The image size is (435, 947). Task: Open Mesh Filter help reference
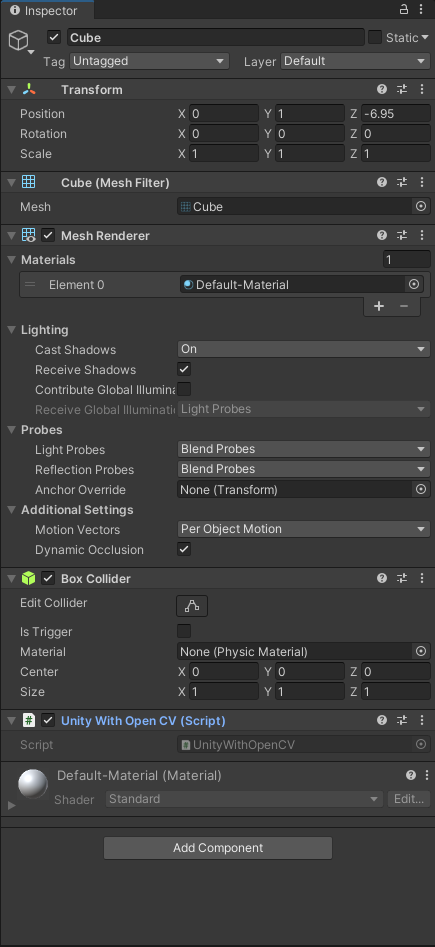382,182
